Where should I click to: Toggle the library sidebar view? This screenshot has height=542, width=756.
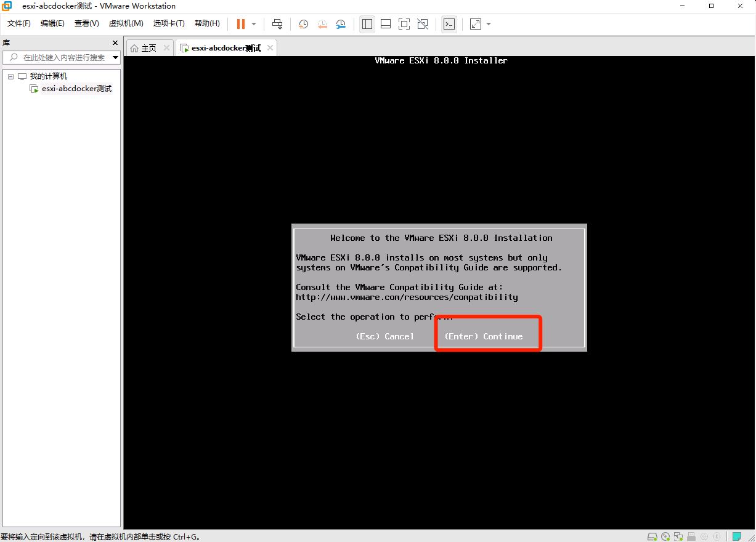367,24
